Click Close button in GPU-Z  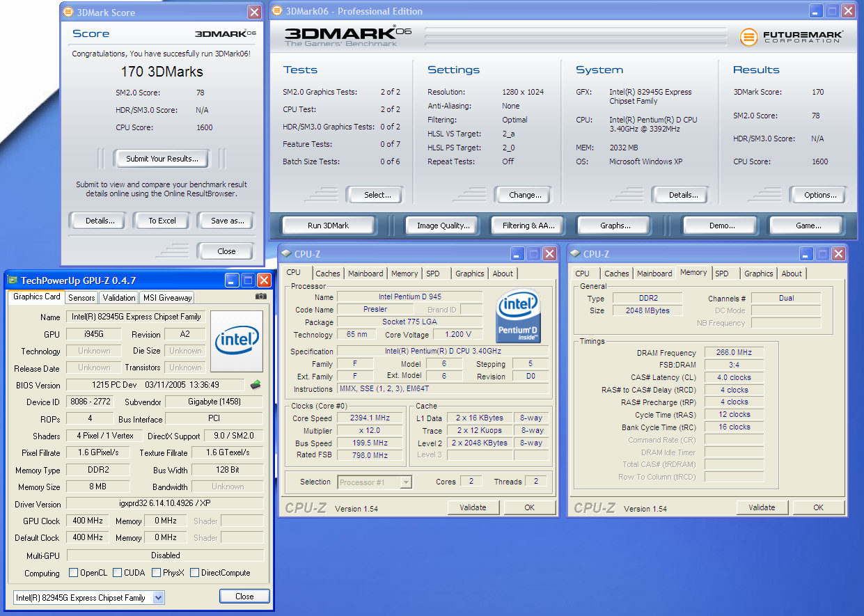244,596
